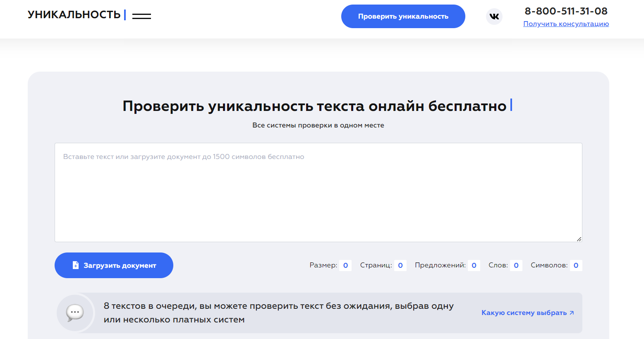Click the Страниц value counter
The image size is (644, 339).
click(x=400, y=265)
